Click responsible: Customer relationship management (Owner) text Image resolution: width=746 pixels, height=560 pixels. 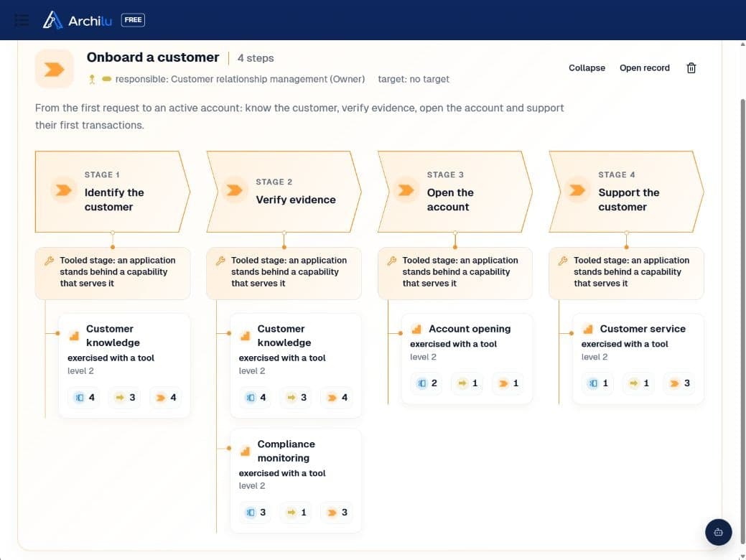[240, 79]
